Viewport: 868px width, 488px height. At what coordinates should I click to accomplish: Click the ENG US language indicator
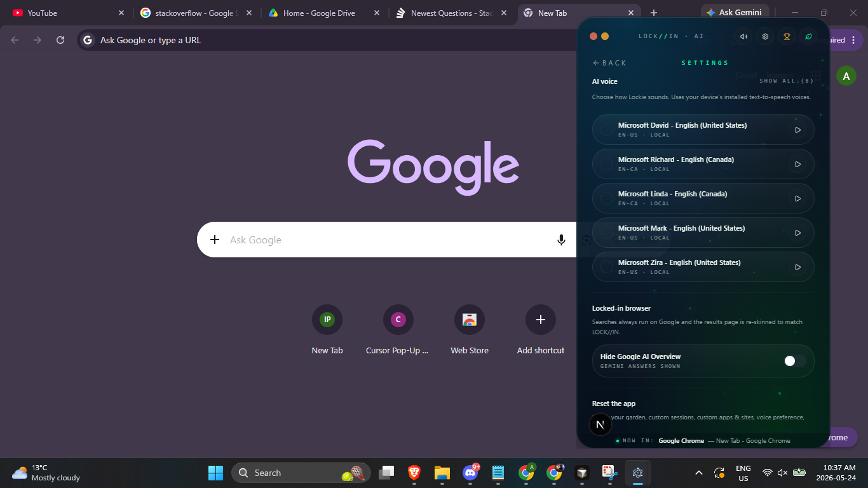[743, 473]
